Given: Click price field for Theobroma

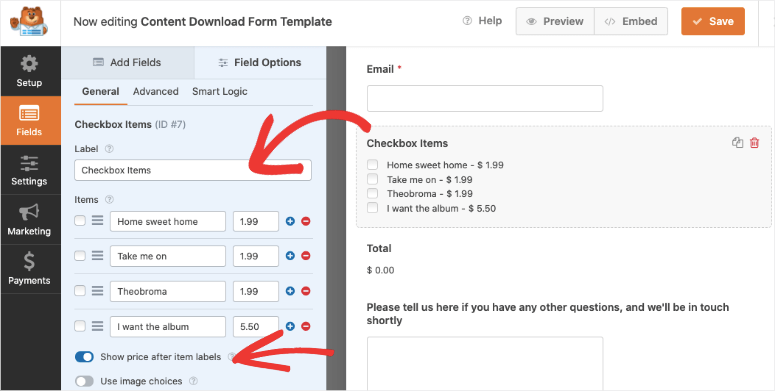Looking at the screenshot, I should pyautogui.click(x=256, y=291).
